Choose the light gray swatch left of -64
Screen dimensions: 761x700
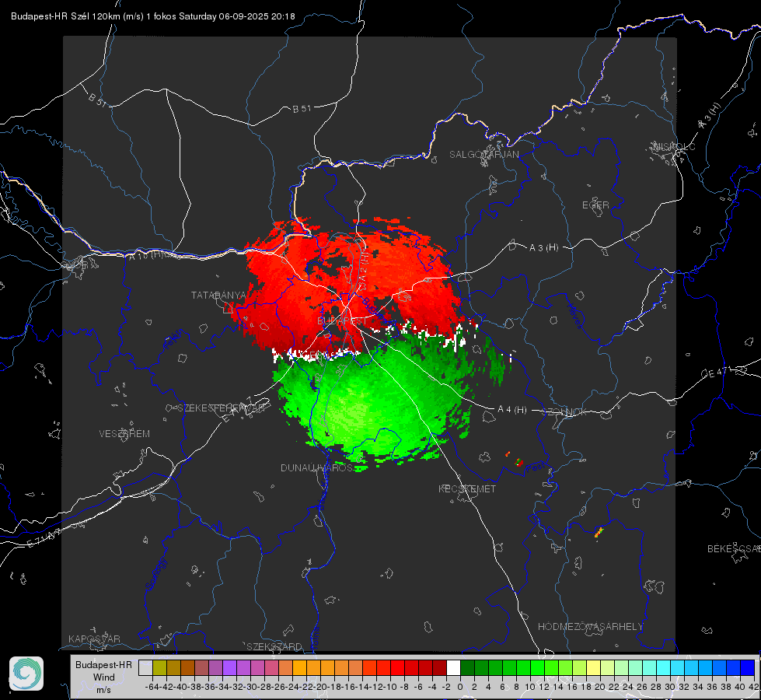(x=145, y=667)
